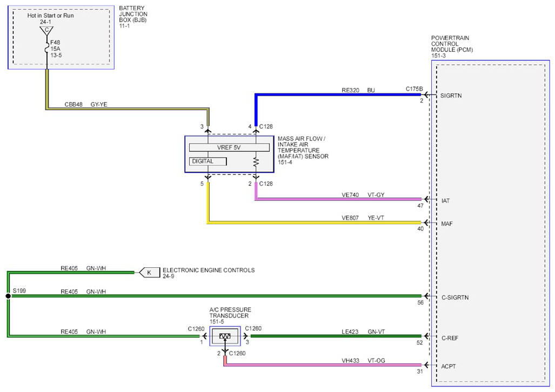This screenshot has width=555, height=392.
Task: Select the K connector arrow symbol
Action: pos(149,273)
